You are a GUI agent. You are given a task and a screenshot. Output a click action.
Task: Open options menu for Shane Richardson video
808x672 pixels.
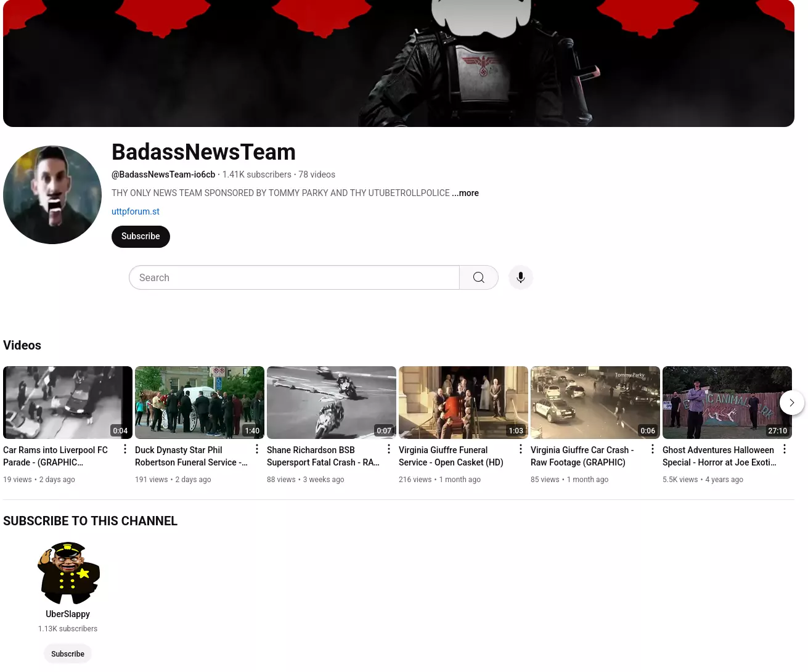coord(389,449)
